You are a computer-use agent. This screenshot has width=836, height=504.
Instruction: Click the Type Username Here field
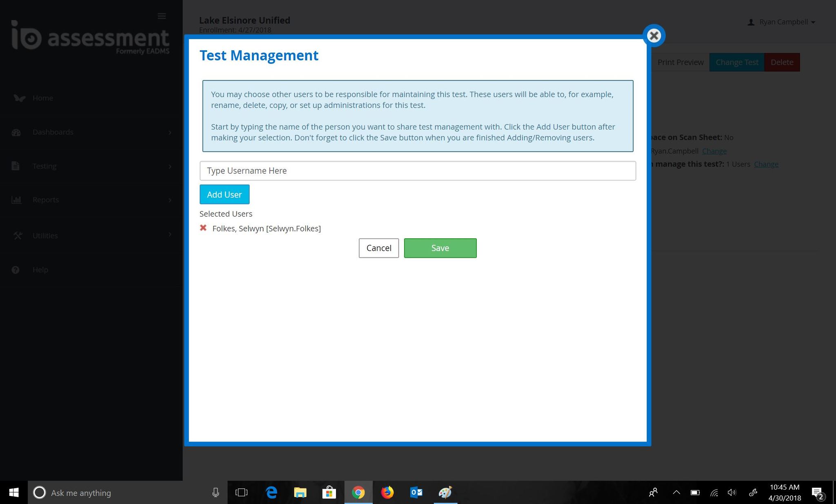pyautogui.click(x=417, y=171)
